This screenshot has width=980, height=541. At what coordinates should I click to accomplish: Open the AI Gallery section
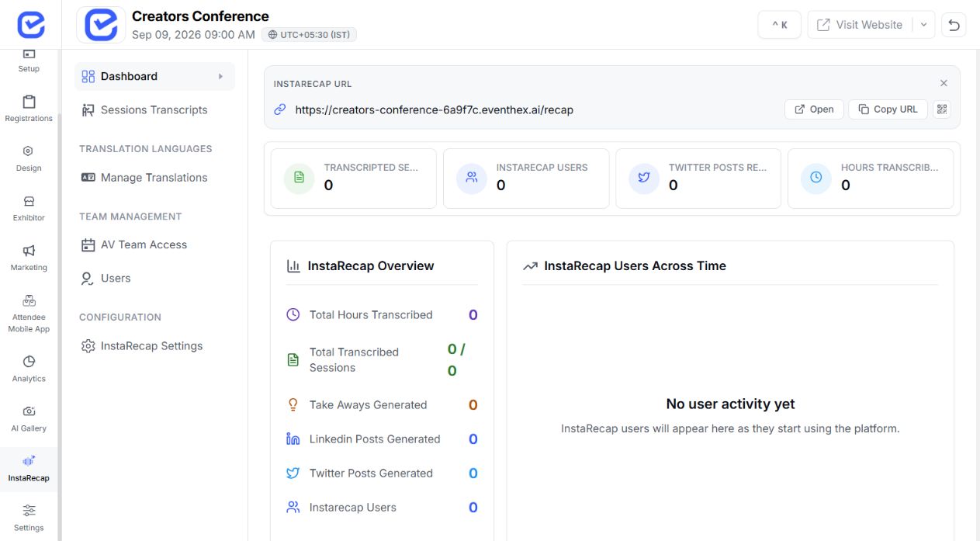[x=29, y=419]
